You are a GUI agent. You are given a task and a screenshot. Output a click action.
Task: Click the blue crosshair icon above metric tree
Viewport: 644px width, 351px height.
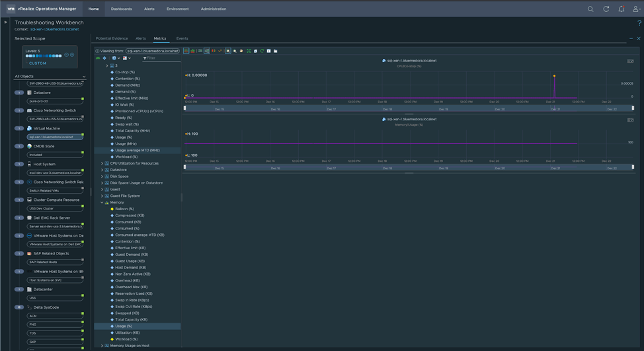pyautogui.click(x=104, y=58)
